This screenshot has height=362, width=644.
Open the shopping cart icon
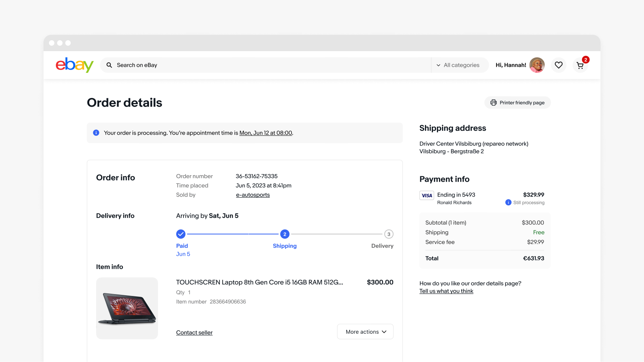(x=580, y=65)
